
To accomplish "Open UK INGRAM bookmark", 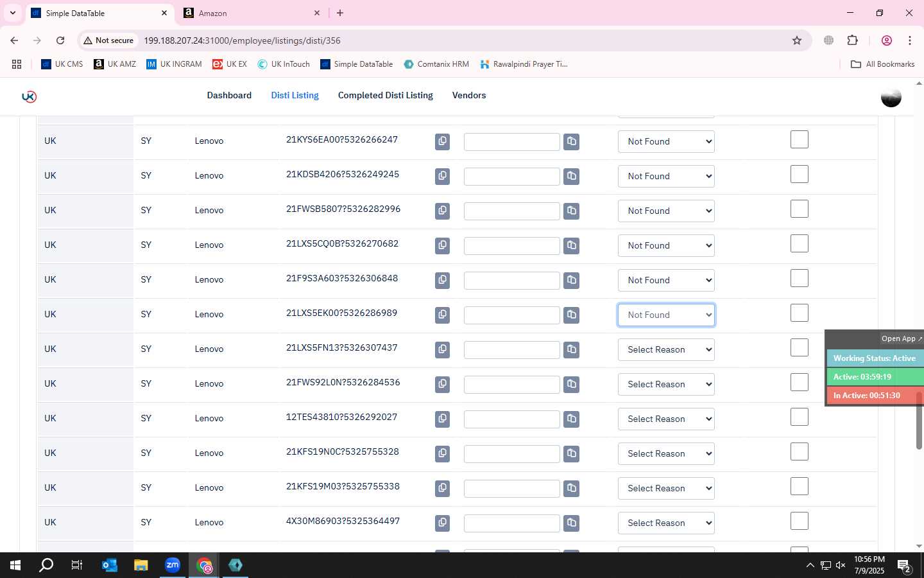I will [174, 64].
